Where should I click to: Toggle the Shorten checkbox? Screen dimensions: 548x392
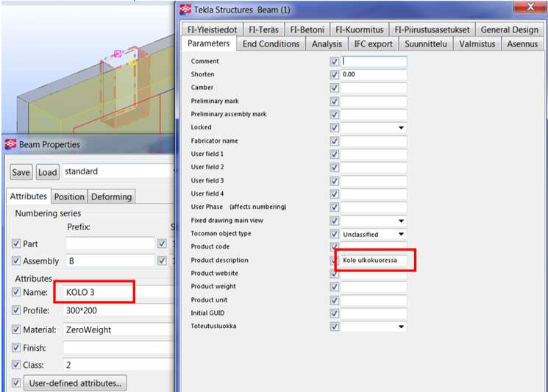coord(335,74)
